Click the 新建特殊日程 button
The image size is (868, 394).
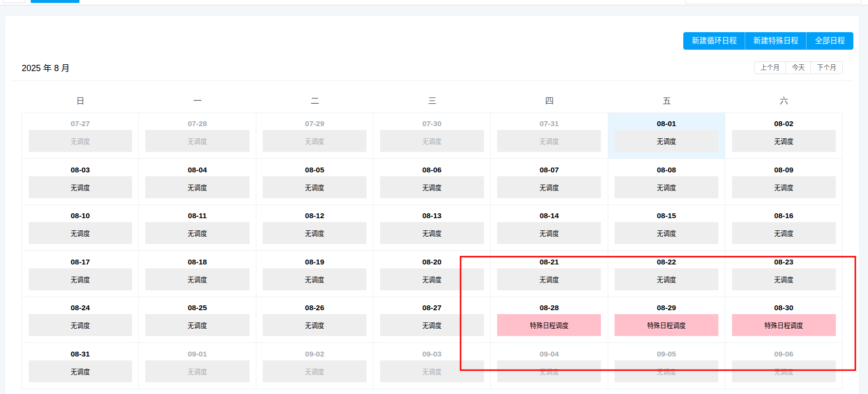pyautogui.click(x=775, y=41)
